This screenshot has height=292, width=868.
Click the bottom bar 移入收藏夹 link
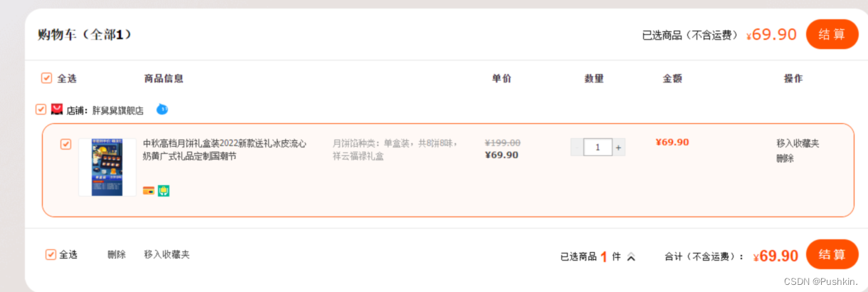[166, 254]
